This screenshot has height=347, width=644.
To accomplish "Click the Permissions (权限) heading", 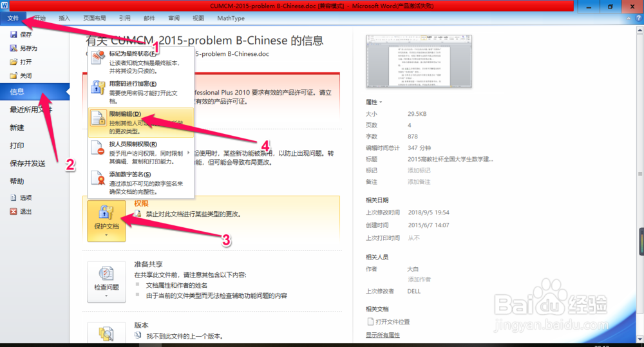I will (141, 203).
